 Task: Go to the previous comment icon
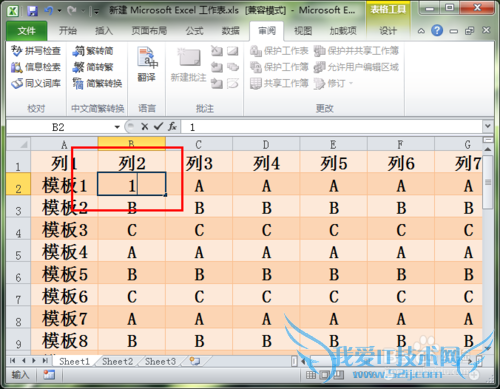tap(217, 67)
